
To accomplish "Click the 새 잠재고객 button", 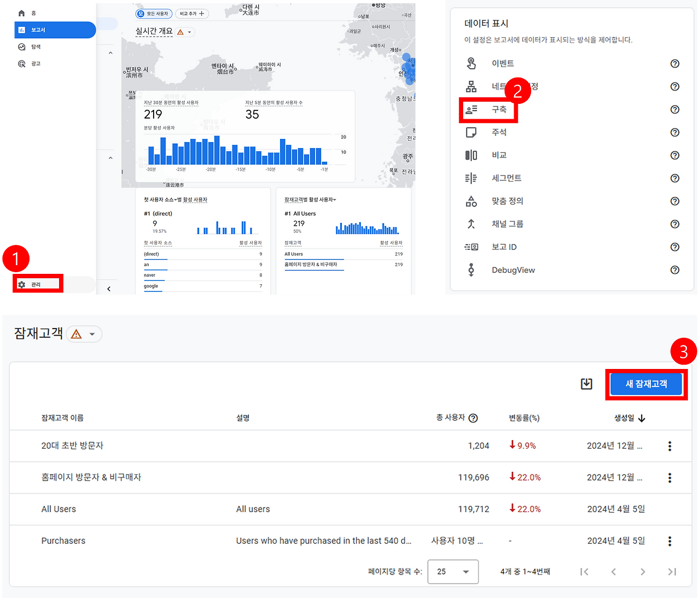I will pyautogui.click(x=646, y=384).
